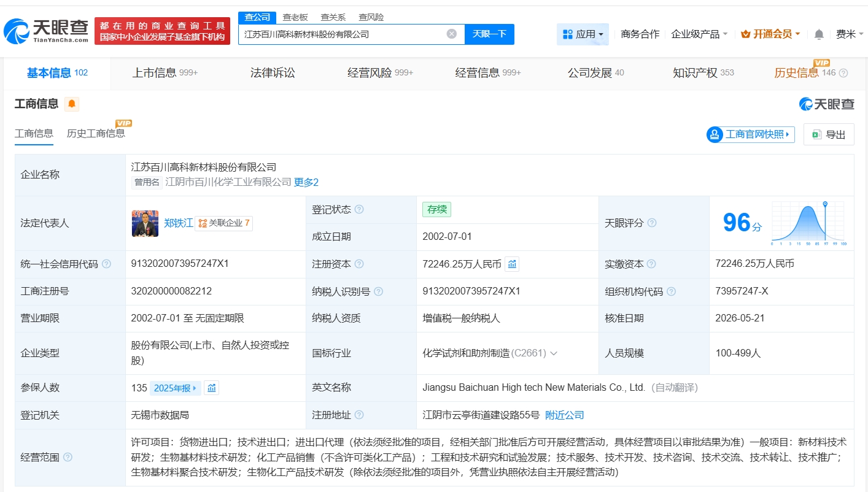Export data with 导出 button
This screenshot has width=868, height=492.
coord(829,134)
